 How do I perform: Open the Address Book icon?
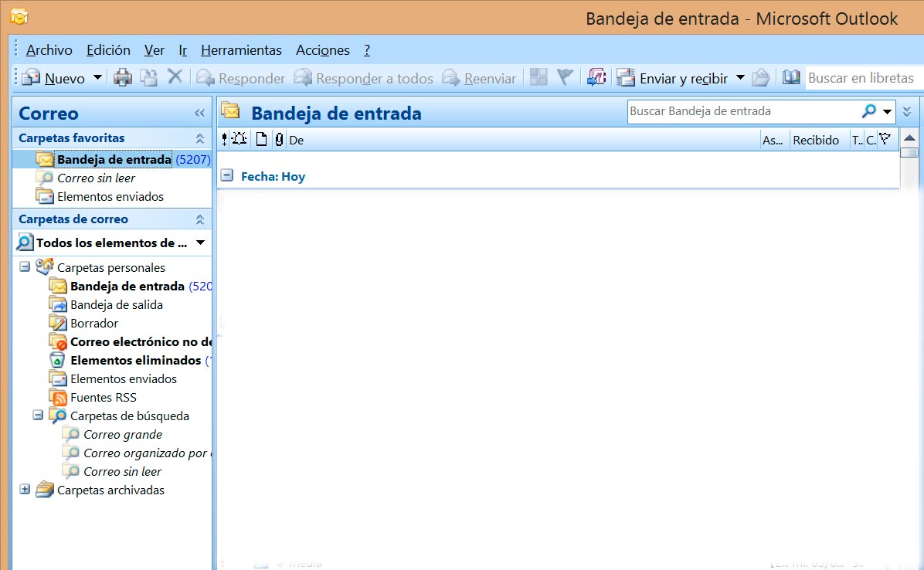coord(791,77)
